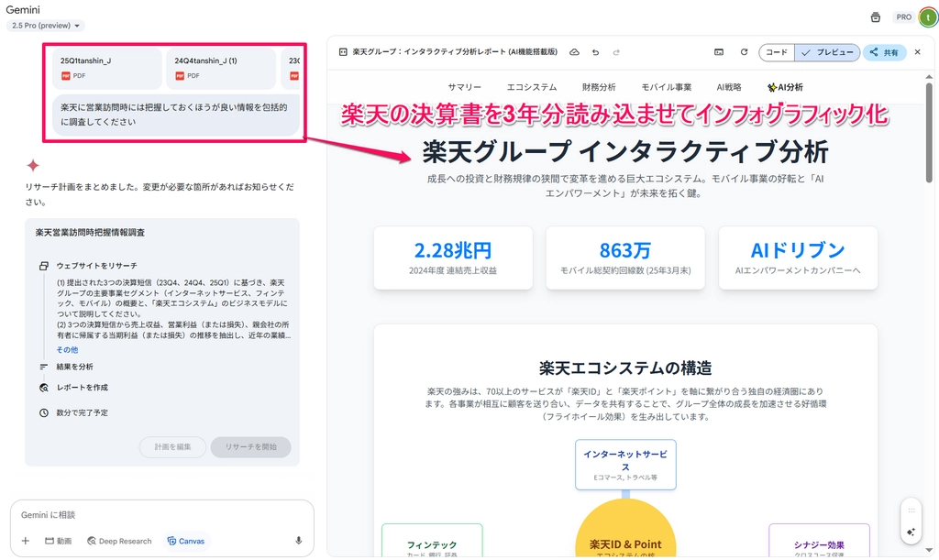Select the AI分析 tab
The width and height of the screenshot is (939, 560).
[785, 87]
